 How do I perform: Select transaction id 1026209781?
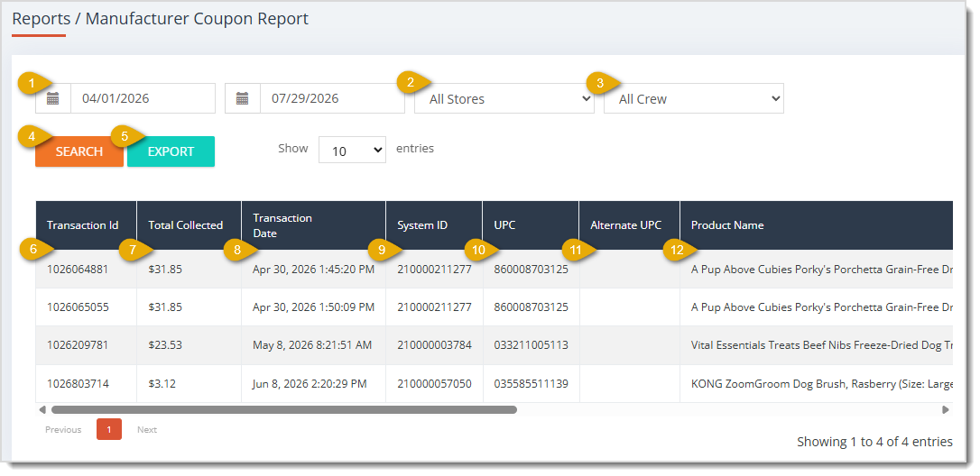coord(78,344)
